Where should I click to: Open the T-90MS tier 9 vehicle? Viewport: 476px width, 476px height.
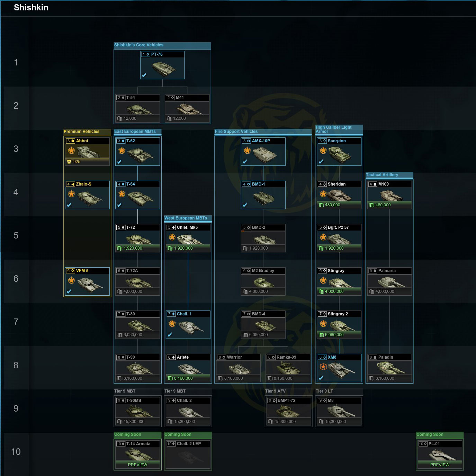(138, 411)
